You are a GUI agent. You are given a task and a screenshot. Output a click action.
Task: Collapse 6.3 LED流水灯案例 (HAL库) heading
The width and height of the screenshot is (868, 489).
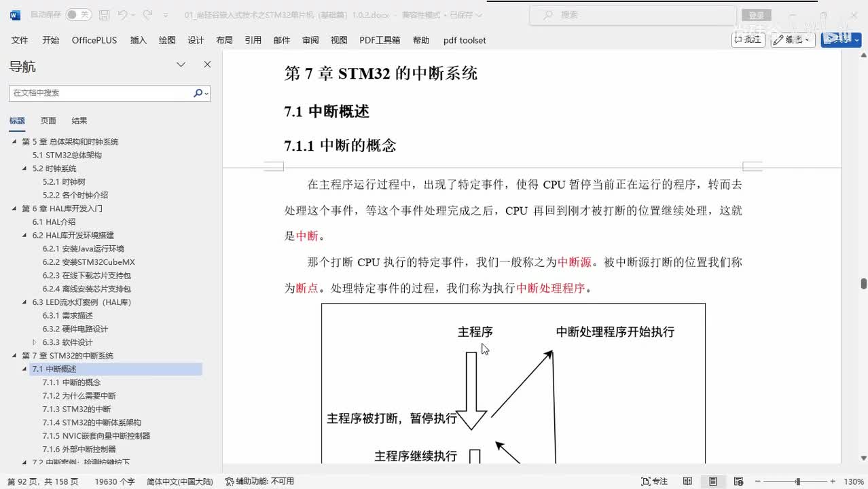tap(25, 302)
